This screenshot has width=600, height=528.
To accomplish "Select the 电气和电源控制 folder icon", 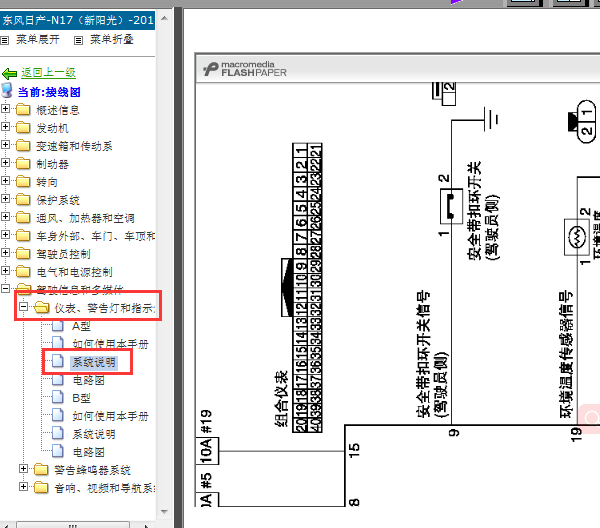I will point(23,272).
